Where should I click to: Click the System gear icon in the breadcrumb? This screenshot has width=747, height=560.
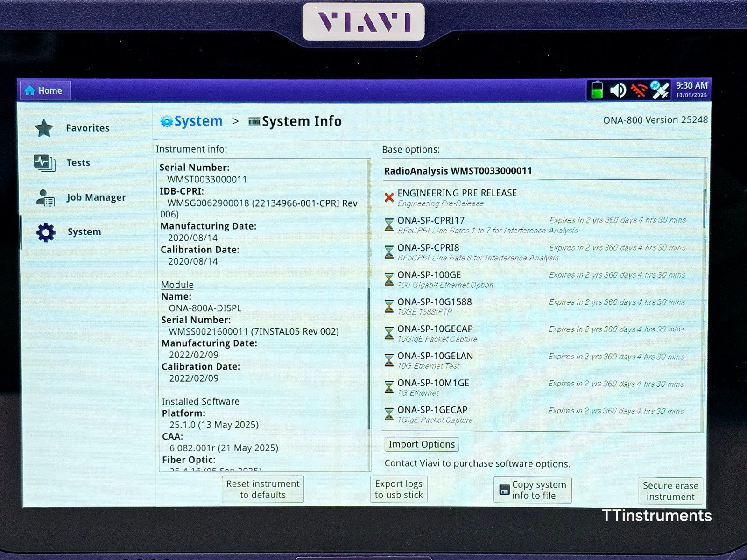click(x=167, y=121)
